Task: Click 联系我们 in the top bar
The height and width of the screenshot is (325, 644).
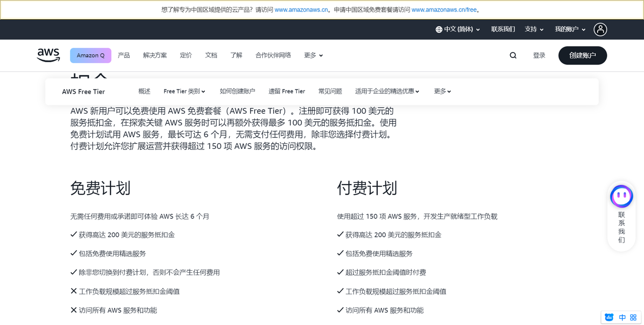Action: tap(503, 29)
